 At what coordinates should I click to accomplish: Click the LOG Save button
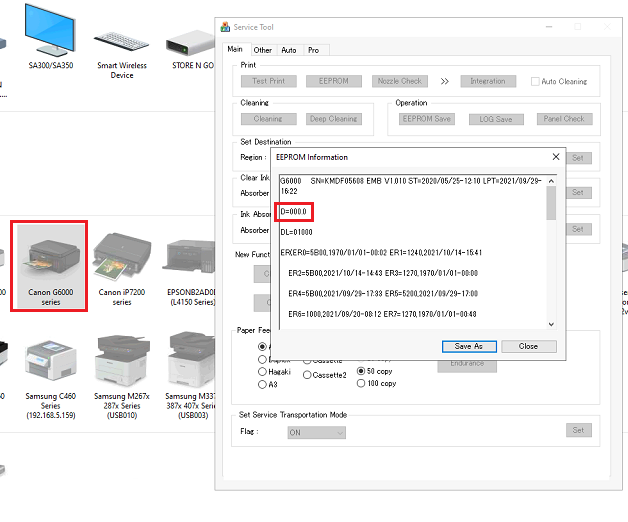[496, 119]
